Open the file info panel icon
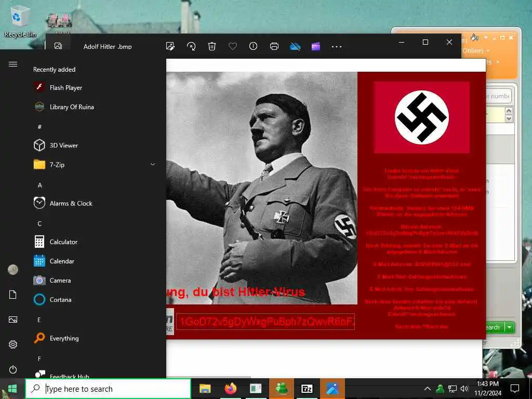The width and height of the screenshot is (532, 399). pos(254,46)
